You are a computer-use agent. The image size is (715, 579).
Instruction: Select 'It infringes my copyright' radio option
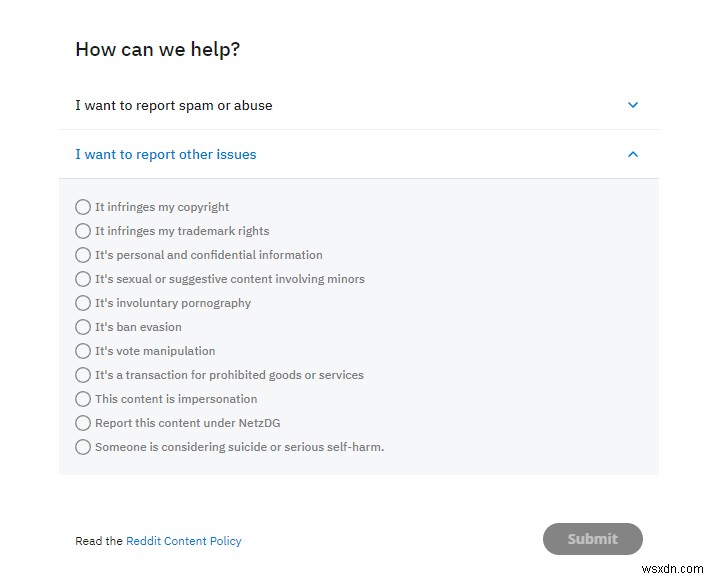click(x=83, y=207)
